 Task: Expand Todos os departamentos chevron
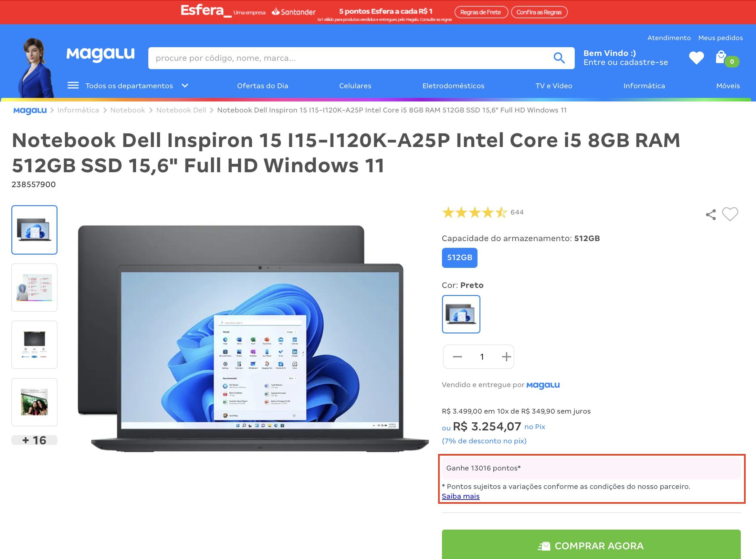(x=185, y=86)
